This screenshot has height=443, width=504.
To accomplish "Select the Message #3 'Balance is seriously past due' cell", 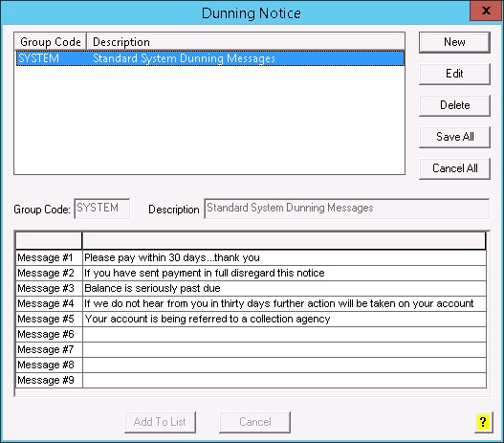I will 284,288.
